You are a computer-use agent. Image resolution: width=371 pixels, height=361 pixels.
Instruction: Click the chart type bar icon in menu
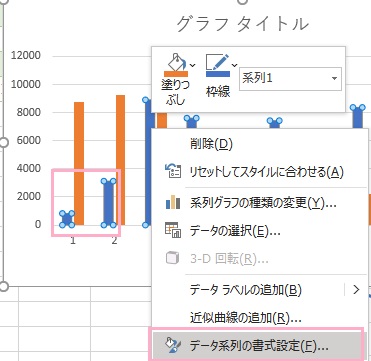[x=173, y=202]
